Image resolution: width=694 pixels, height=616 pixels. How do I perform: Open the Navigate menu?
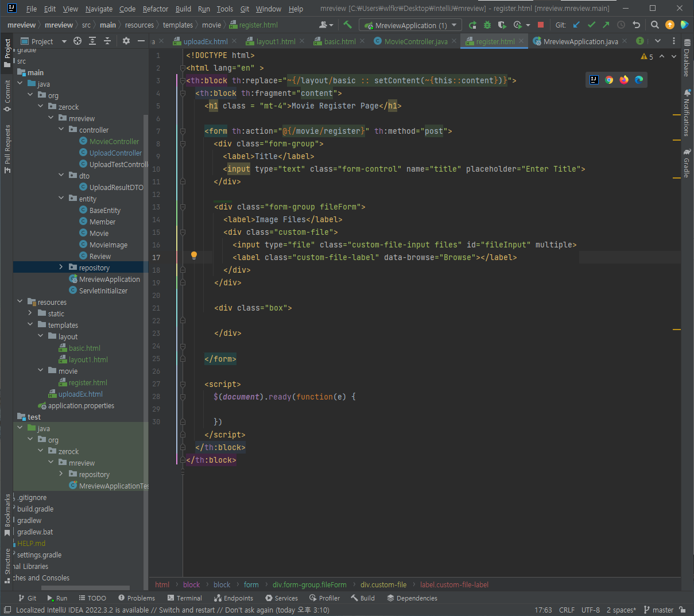99,9
